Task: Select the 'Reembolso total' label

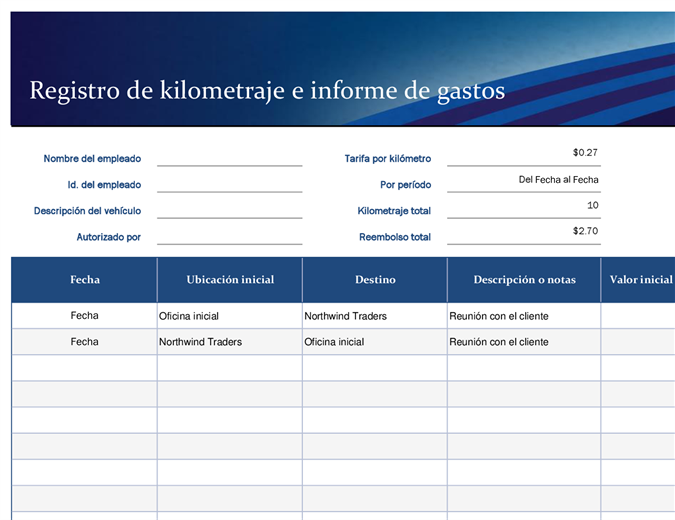Action: click(x=395, y=237)
